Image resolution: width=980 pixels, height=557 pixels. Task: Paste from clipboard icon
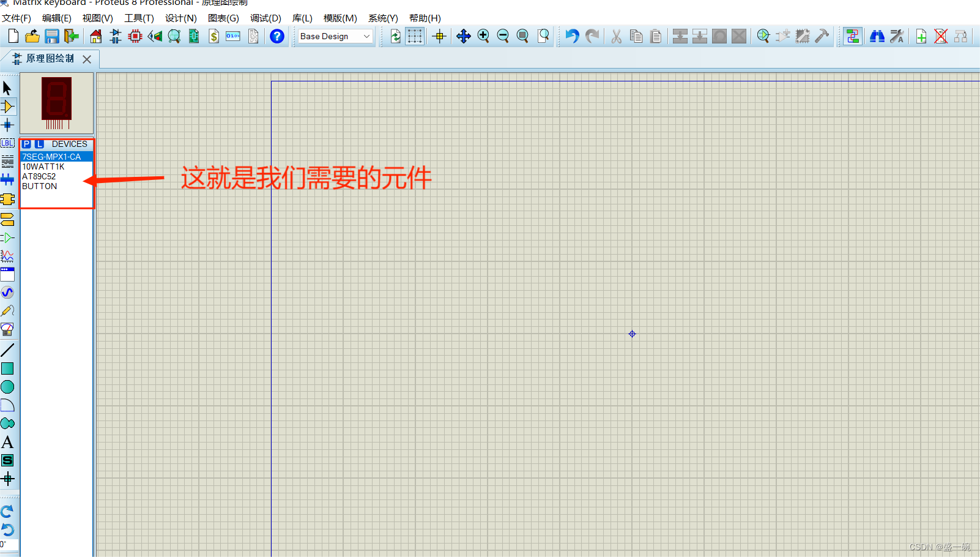[x=656, y=36]
